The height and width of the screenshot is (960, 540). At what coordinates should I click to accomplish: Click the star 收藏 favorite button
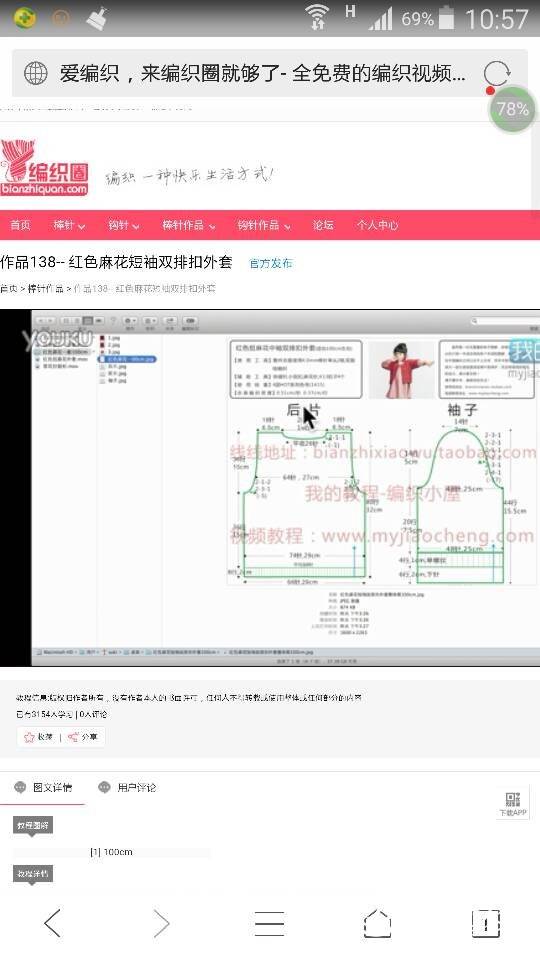39,737
